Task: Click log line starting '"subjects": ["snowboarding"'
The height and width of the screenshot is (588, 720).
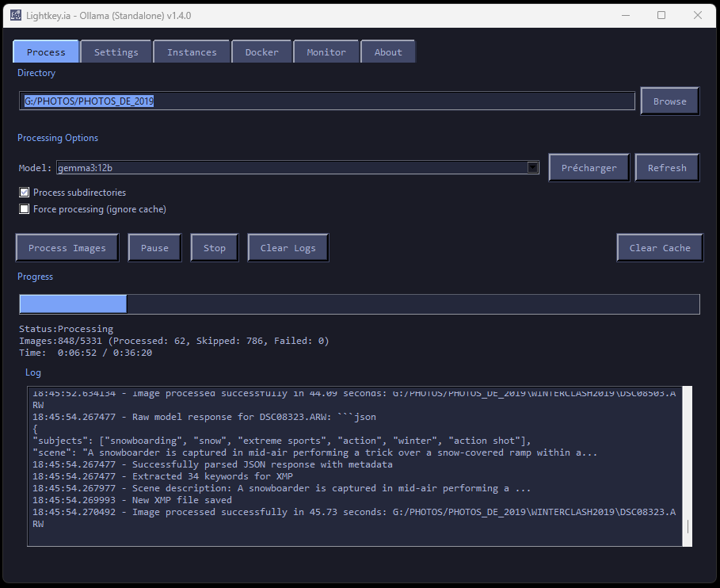Action: tap(281, 441)
